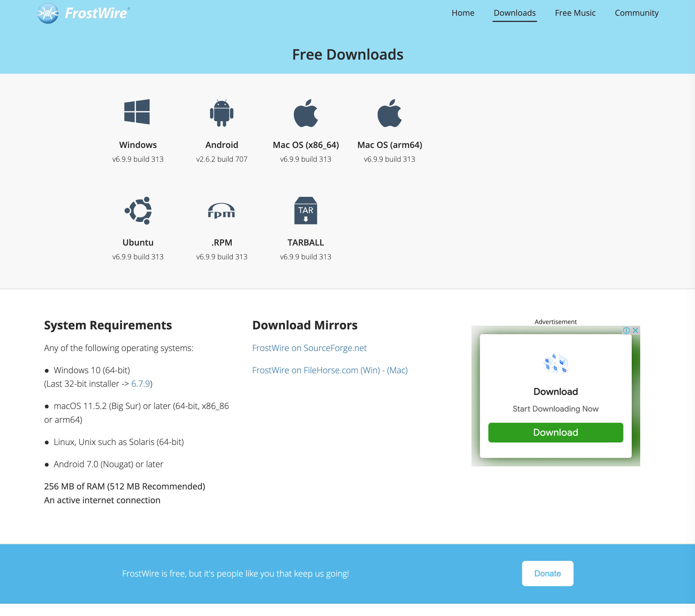Open the FileHorse (Mac) mirror link
The height and width of the screenshot is (616, 695).
tap(397, 370)
